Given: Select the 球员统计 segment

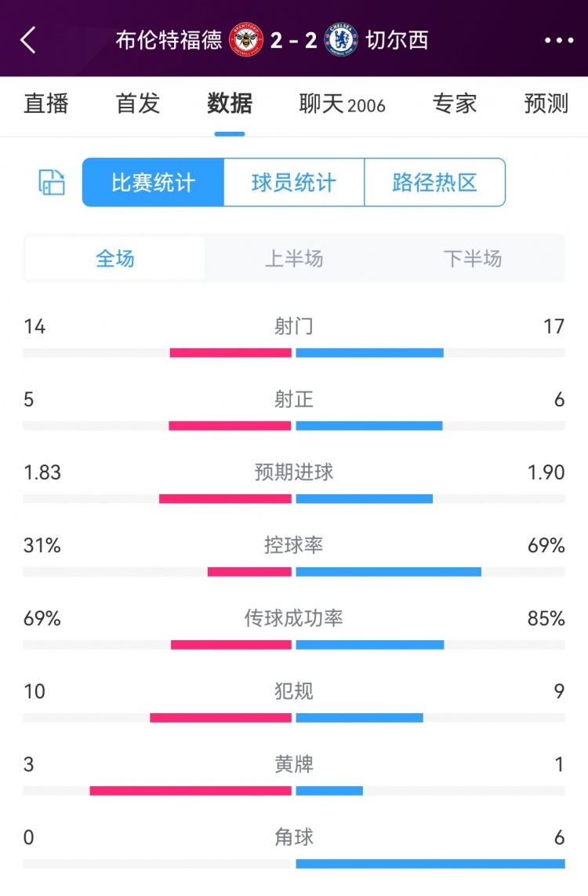Looking at the screenshot, I should (294, 183).
